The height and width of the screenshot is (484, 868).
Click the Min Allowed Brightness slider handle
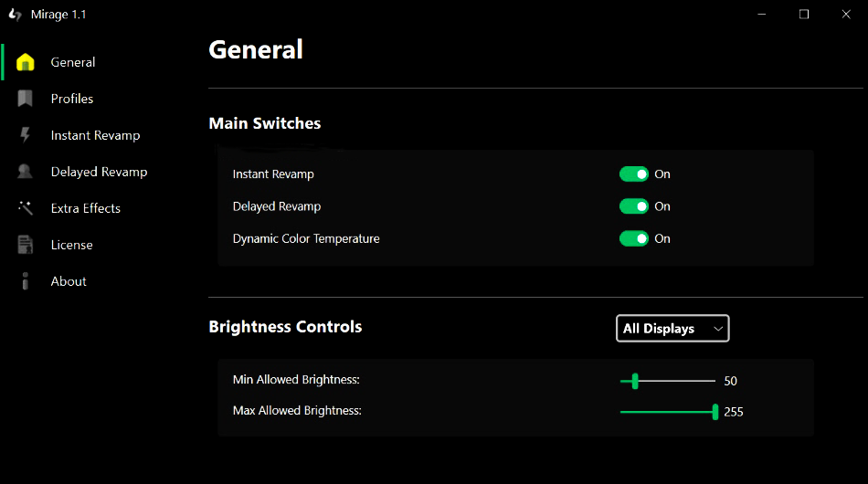coord(635,381)
